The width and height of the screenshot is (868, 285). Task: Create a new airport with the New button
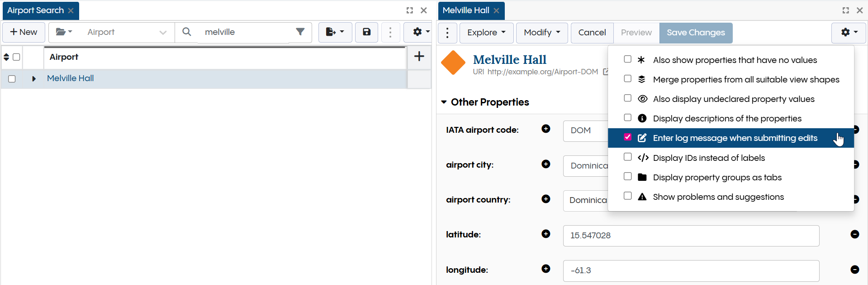tap(24, 32)
